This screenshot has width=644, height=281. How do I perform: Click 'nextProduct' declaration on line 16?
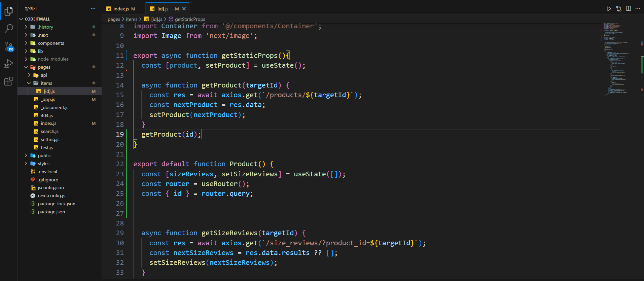(195, 105)
